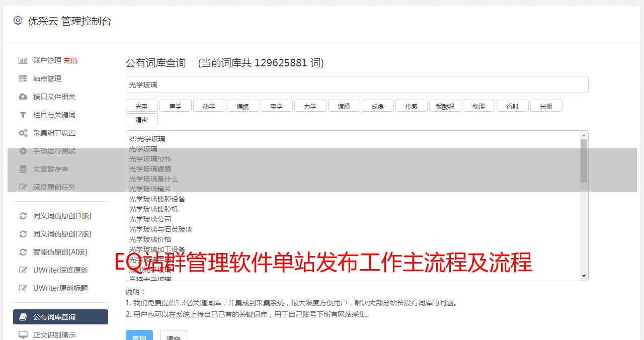Image resolution: width=644 pixels, height=340 pixels.
Task: Click the gears icon for 采集细节设置
Action: click(x=23, y=133)
